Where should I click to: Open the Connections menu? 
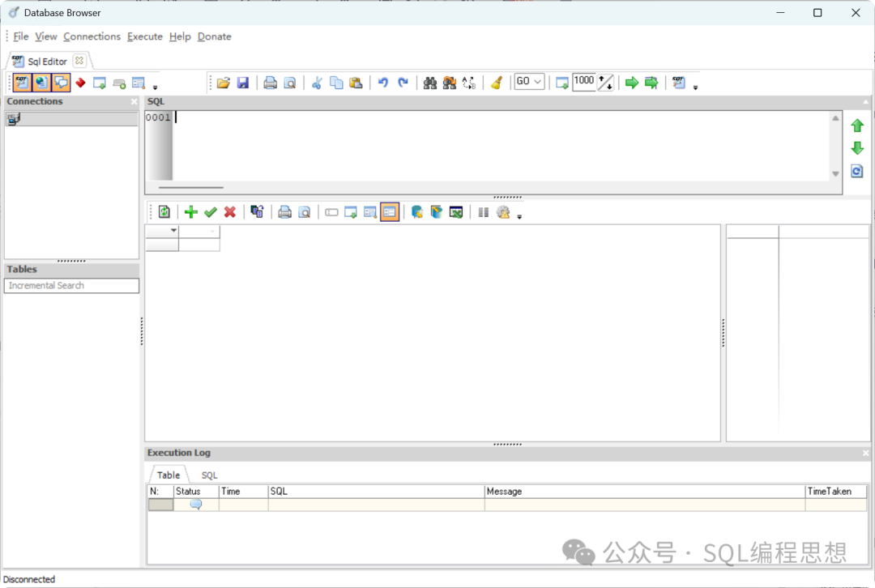point(92,36)
